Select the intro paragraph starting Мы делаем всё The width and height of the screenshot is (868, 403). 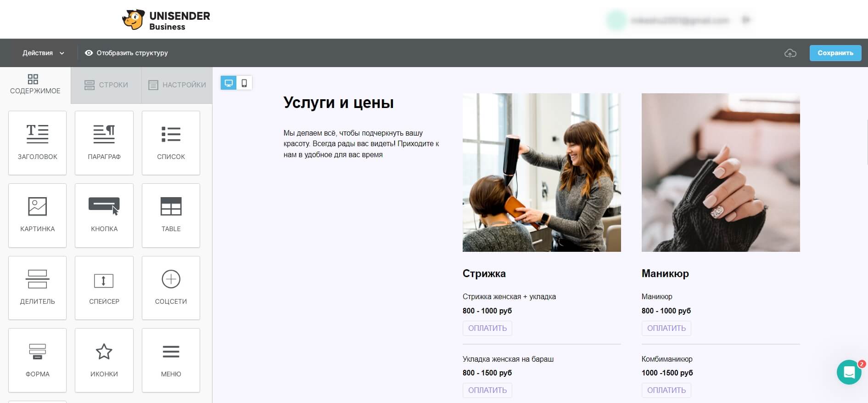361,144
